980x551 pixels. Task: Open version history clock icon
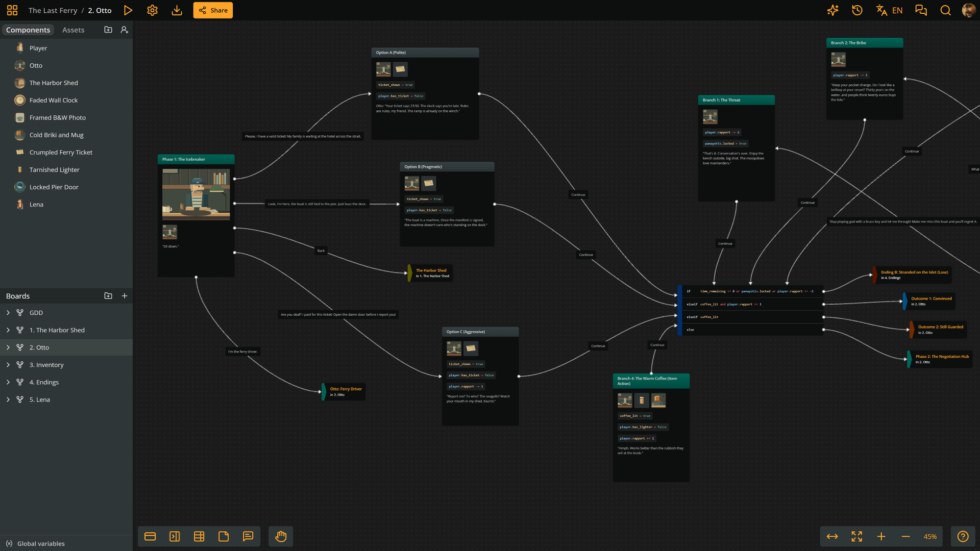click(857, 10)
